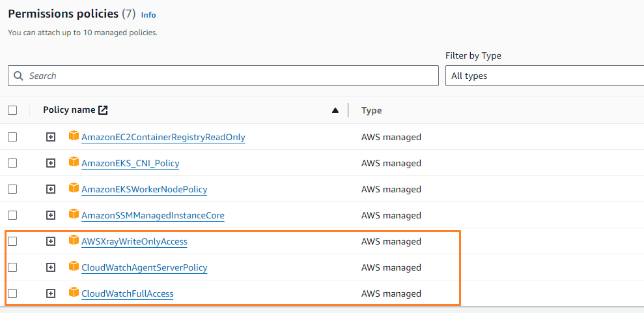
Task: Check the box for AmazonEKS_CNI_Policy row
Action: click(12, 163)
